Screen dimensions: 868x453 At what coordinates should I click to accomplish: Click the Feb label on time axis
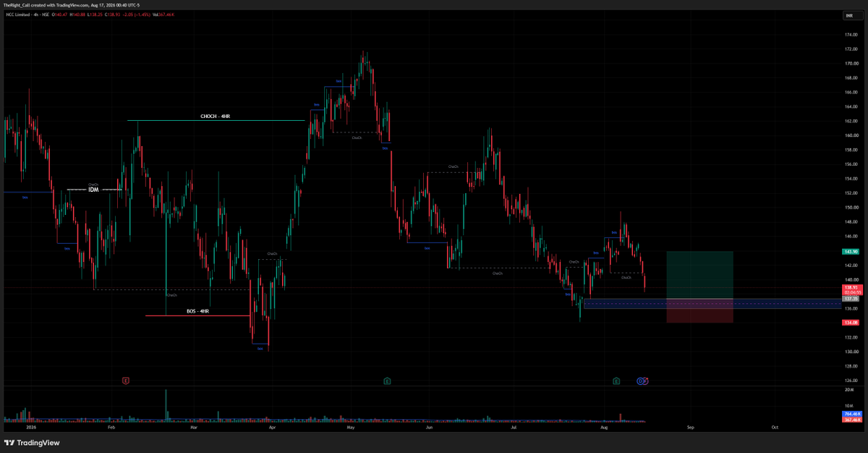click(x=111, y=428)
